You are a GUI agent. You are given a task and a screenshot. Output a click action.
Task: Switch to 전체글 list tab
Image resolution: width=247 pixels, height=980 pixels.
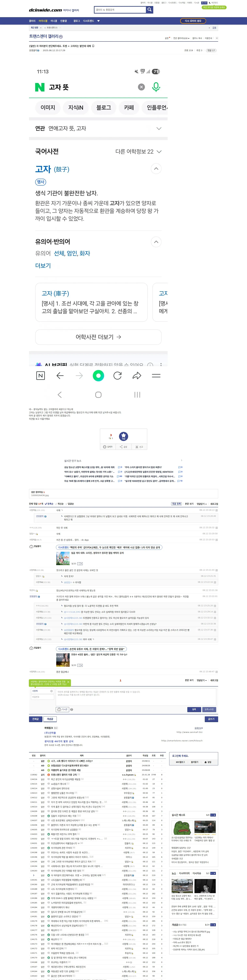click(35, 719)
